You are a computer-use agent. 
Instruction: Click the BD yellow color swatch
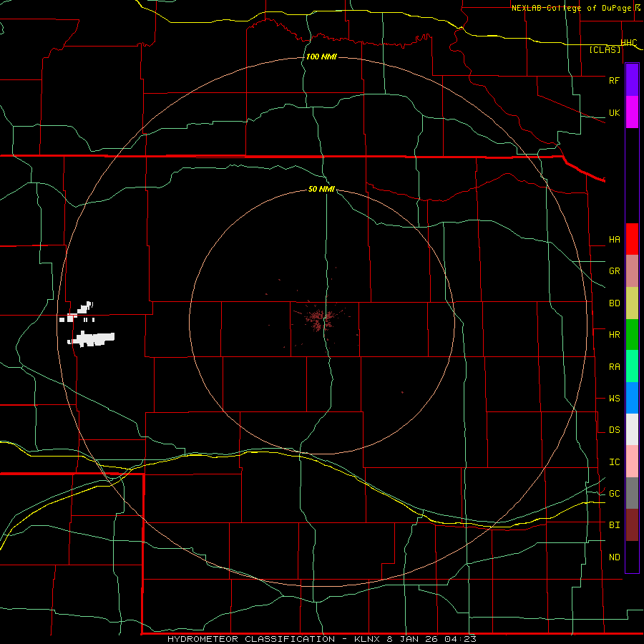coord(632,303)
